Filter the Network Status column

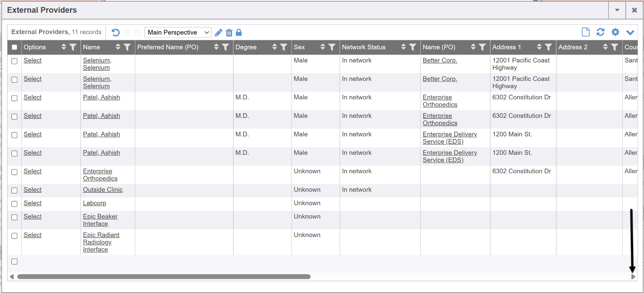point(413,47)
